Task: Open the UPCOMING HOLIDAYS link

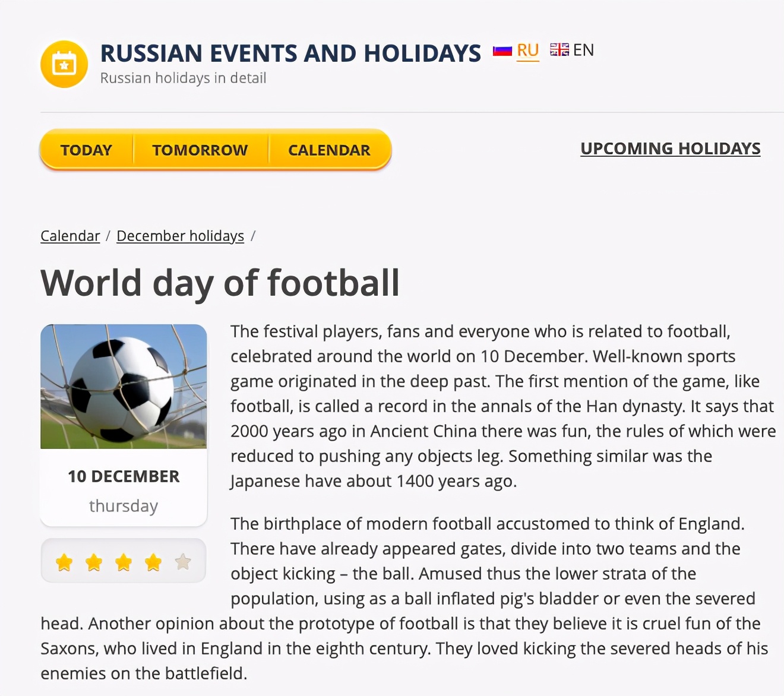Action: (x=670, y=148)
